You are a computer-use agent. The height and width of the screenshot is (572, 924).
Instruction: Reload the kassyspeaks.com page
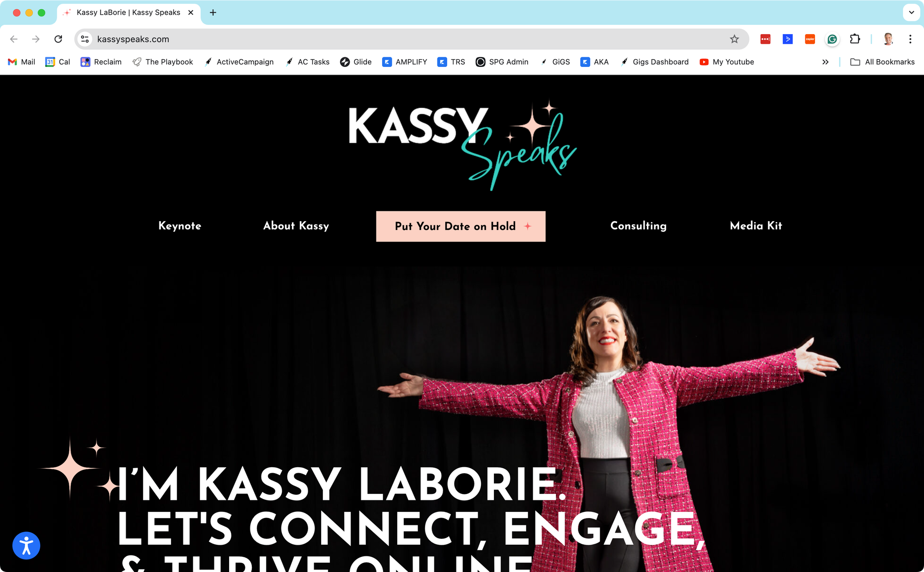point(58,39)
